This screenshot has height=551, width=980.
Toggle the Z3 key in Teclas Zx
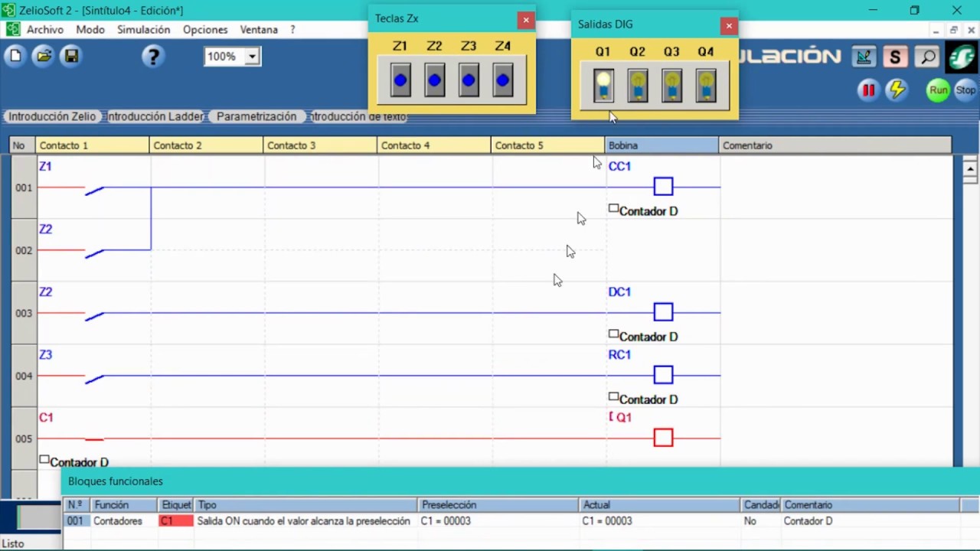click(469, 80)
